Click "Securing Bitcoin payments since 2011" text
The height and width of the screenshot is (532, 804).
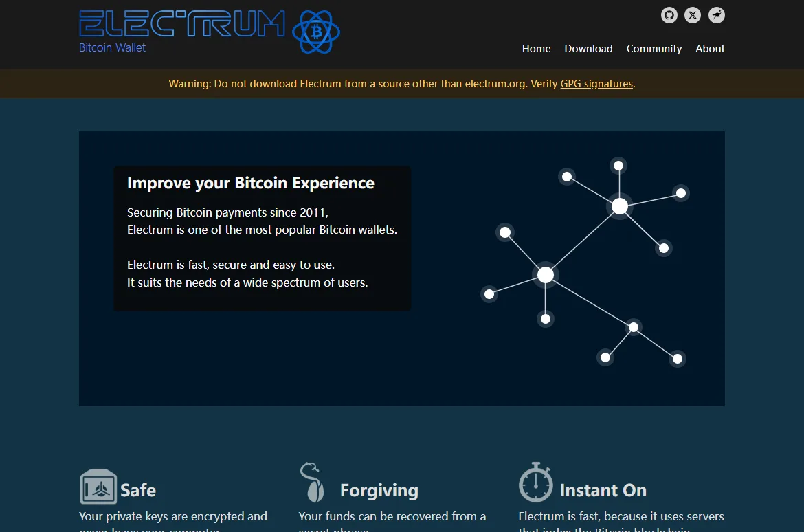pos(227,212)
